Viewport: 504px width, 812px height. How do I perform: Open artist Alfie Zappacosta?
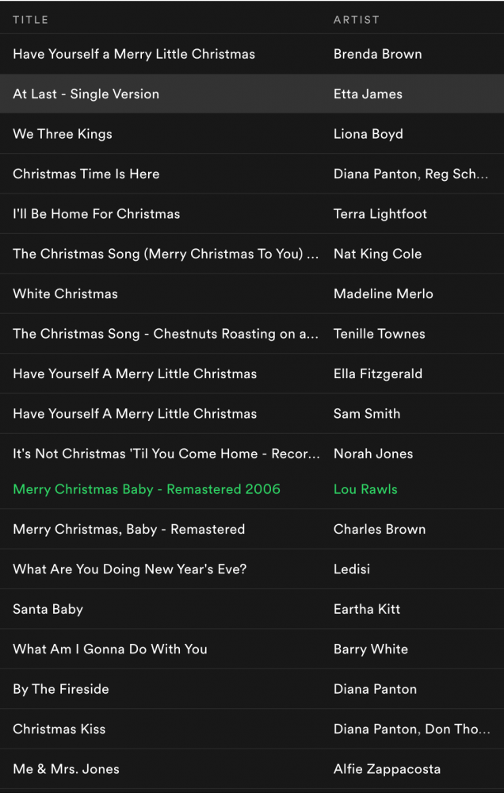pyautogui.click(x=387, y=769)
